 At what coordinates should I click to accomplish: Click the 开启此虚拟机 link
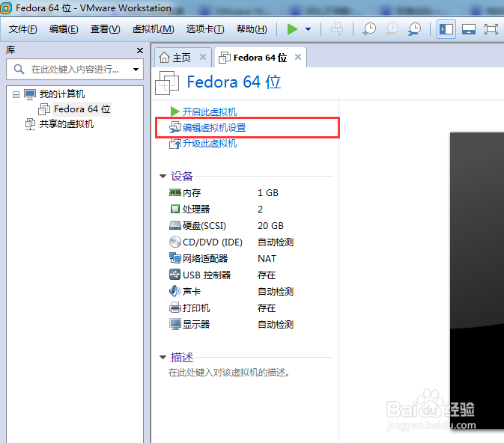pyautogui.click(x=210, y=111)
